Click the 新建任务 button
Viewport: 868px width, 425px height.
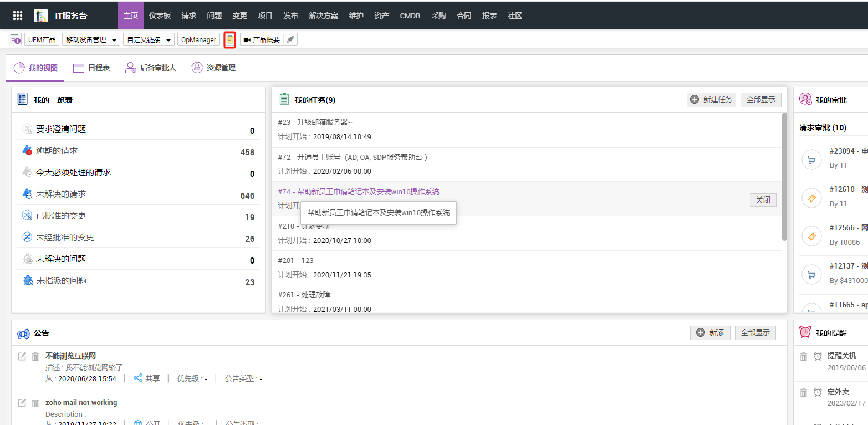(x=711, y=100)
